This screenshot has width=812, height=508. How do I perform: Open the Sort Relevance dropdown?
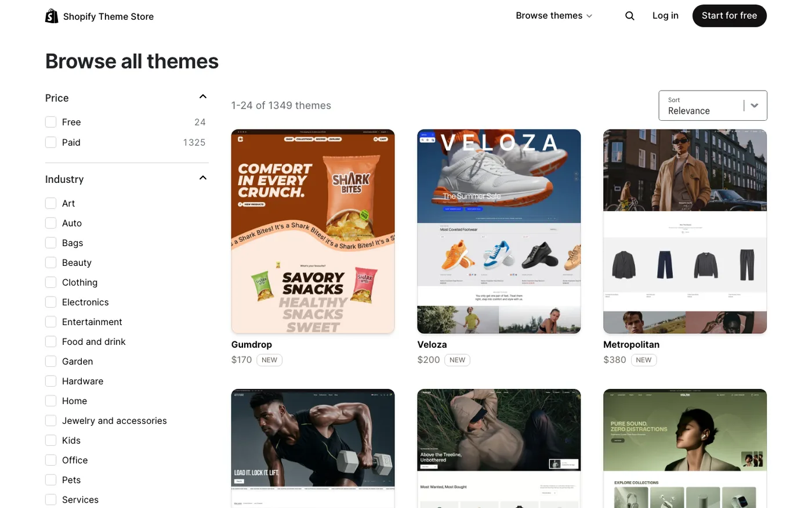pos(713,106)
